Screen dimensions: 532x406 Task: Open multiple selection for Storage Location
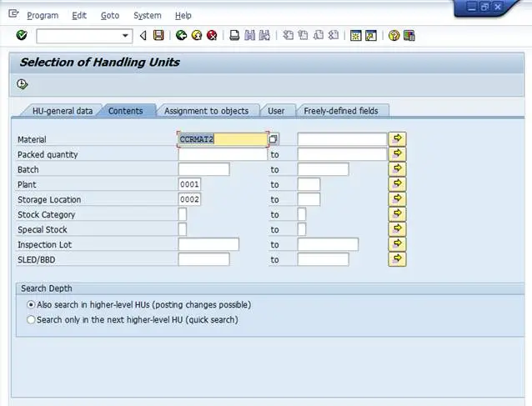[397, 199]
